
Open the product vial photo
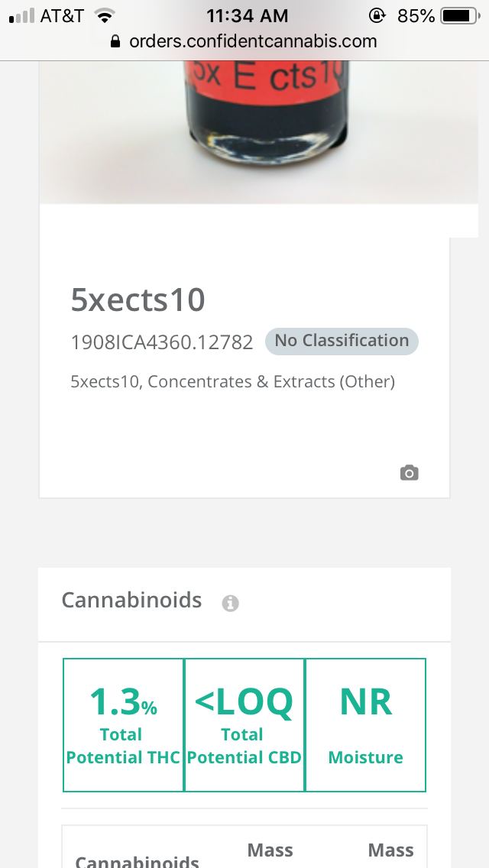tap(258, 131)
